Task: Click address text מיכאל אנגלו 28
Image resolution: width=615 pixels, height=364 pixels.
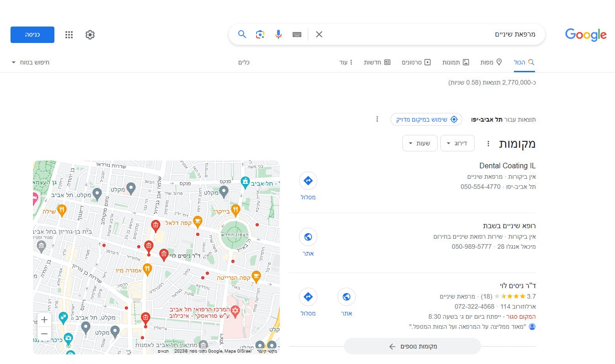Action: [x=516, y=246]
